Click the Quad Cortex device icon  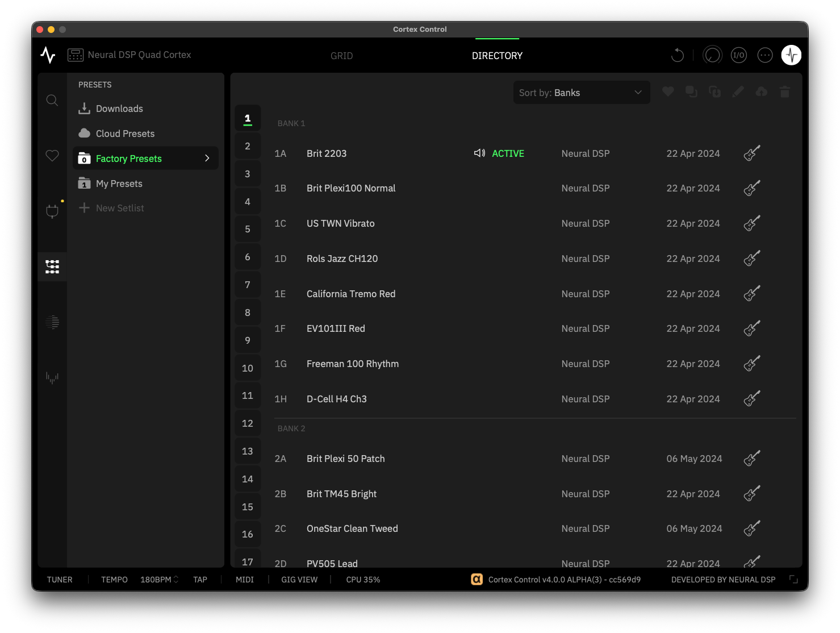pyautogui.click(x=76, y=55)
